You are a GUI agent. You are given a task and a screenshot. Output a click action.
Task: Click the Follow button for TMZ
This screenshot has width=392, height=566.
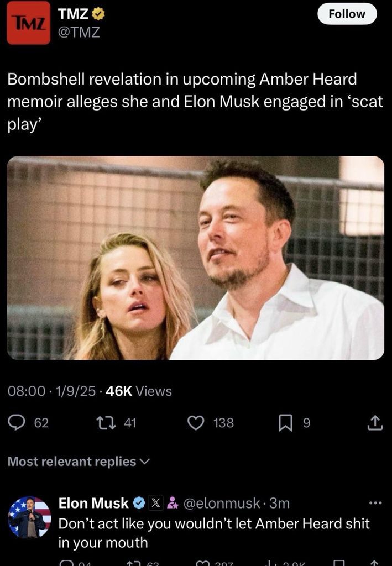pos(347,14)
